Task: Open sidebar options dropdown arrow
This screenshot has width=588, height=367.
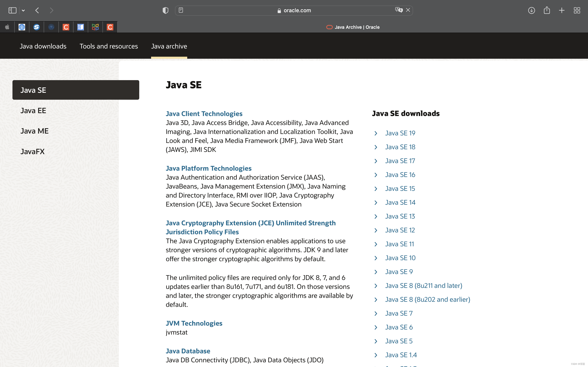Action: [23, 10]
